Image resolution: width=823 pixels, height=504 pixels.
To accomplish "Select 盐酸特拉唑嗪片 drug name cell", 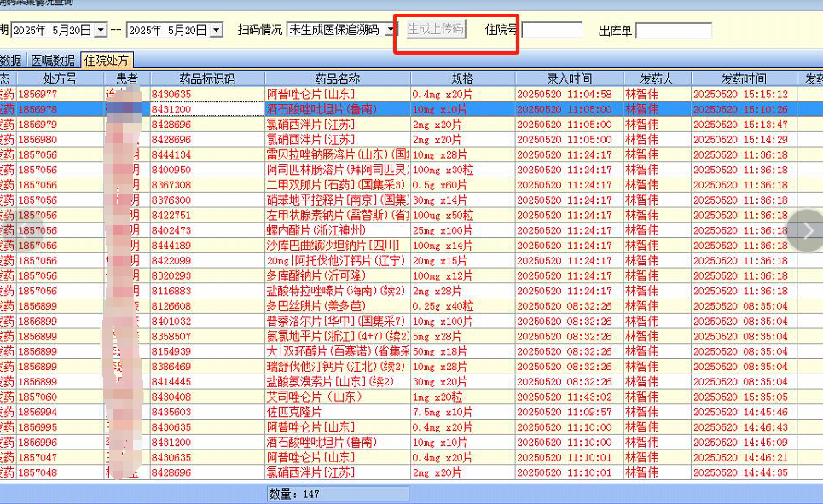I will 338,291.
